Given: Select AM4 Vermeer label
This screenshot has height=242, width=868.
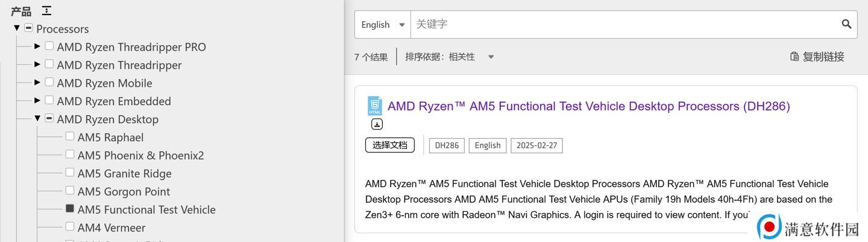Looking at the screenshot, I should 112,228.
